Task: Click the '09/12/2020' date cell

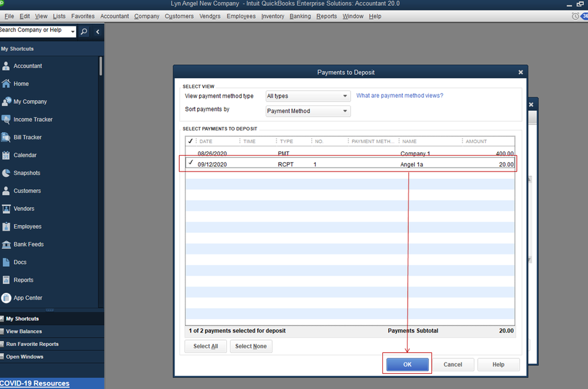Action: [212, 164]
